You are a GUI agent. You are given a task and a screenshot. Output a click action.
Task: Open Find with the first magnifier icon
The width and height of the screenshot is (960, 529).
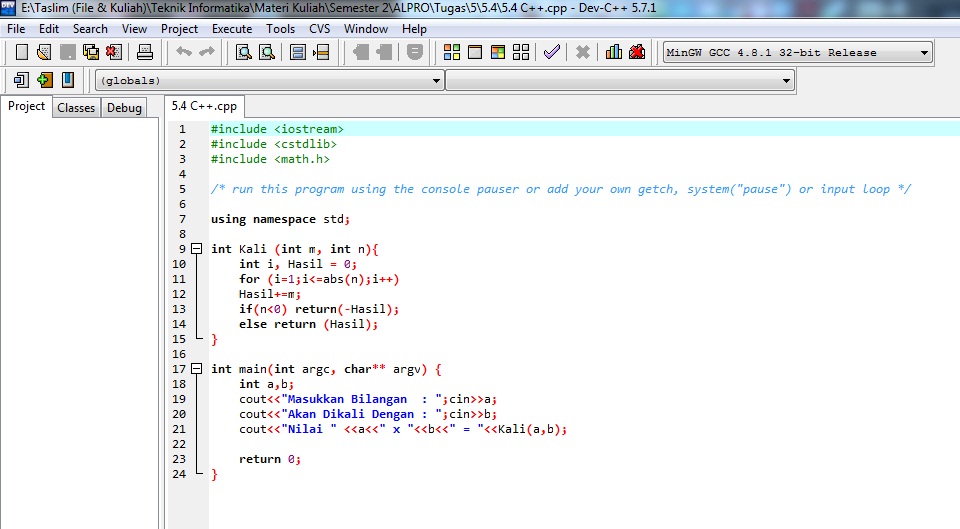244,52
